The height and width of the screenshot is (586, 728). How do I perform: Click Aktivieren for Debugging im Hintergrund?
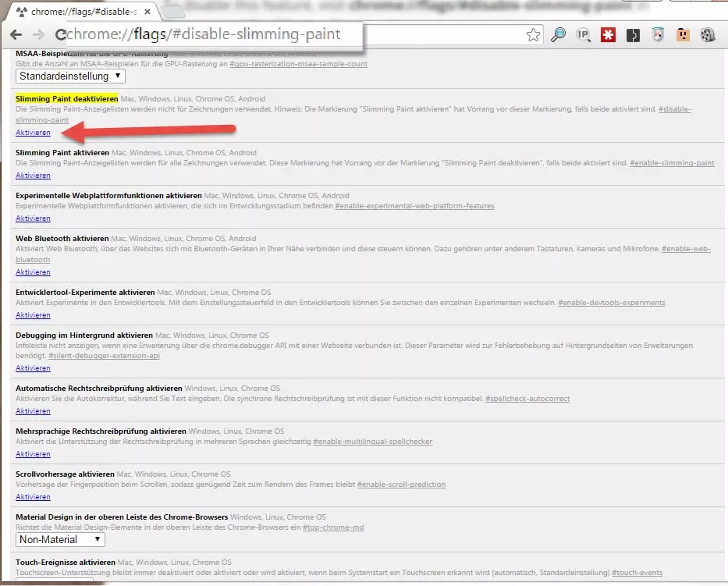(x=33, y=368)
